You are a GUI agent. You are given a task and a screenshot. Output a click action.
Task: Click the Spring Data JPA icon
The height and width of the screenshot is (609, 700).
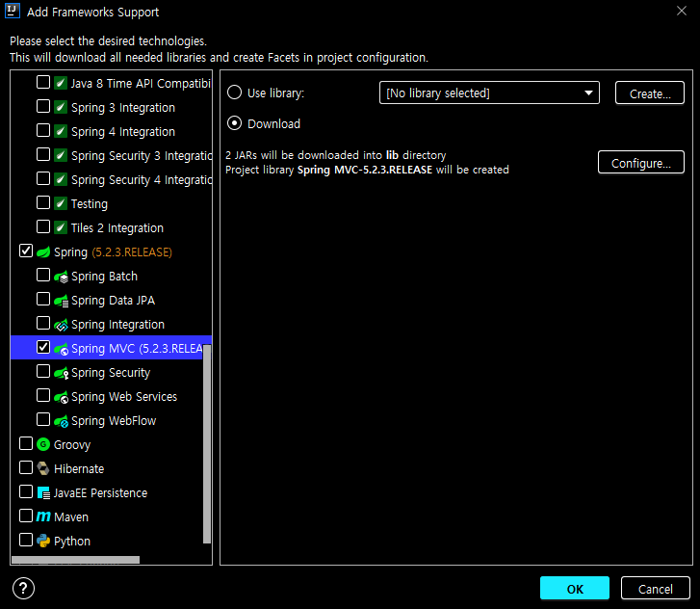(62, 301)
